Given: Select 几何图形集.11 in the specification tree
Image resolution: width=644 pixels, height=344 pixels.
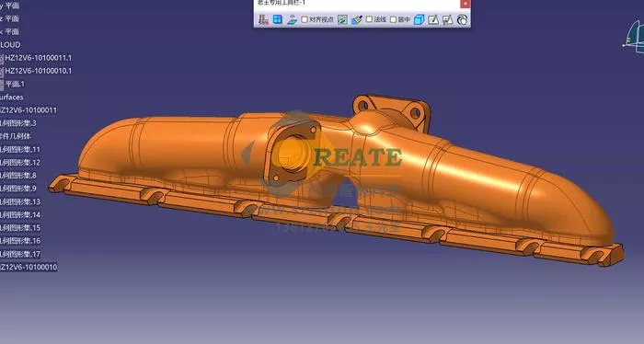Looking at the screenshot, I should [x=20, y=149].
